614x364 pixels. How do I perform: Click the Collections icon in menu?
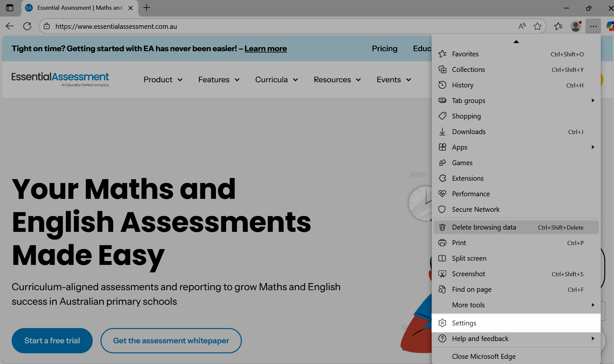click(442, 70)
